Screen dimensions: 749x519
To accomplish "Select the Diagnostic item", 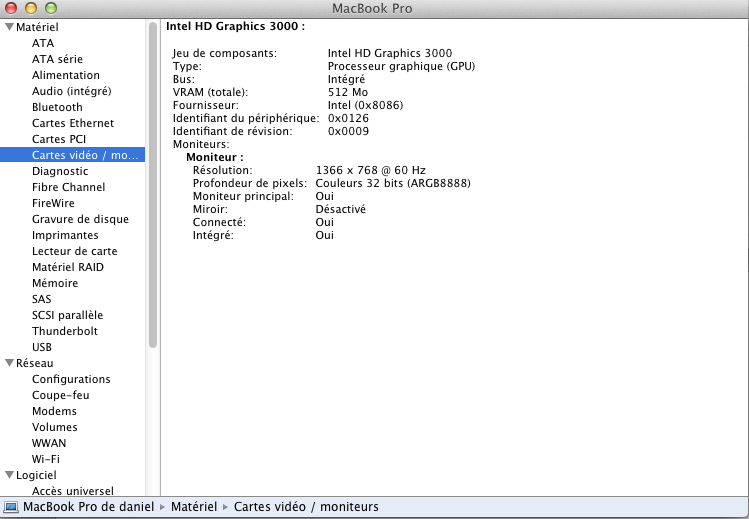I will 60,171.
